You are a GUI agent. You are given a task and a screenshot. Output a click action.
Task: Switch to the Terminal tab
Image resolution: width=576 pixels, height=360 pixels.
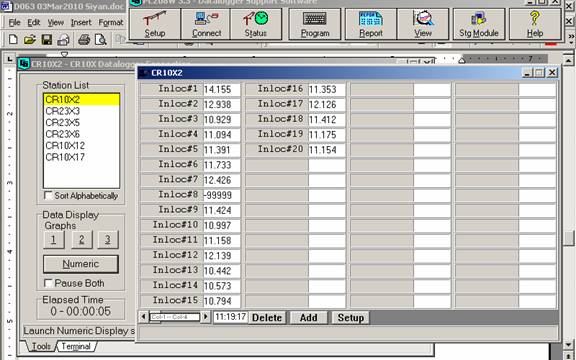pos(76,346)
